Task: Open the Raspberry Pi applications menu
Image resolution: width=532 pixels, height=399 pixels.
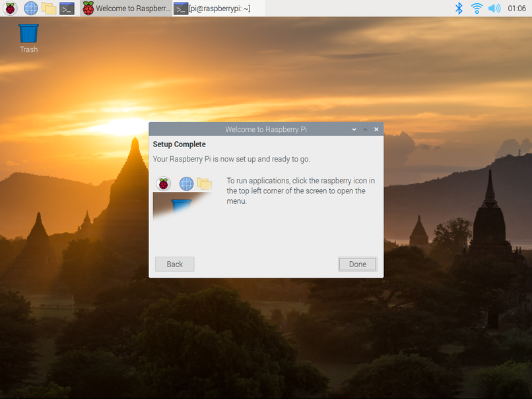Action: coord(10,8)
